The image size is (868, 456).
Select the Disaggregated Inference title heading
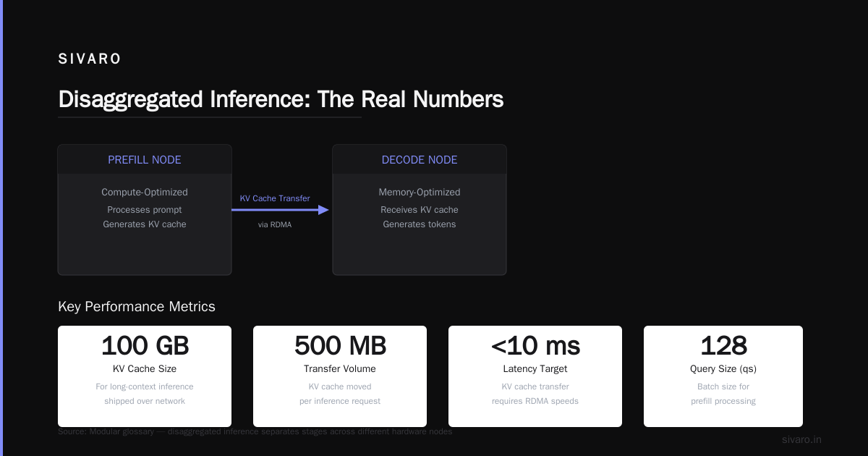pos(281,99)
